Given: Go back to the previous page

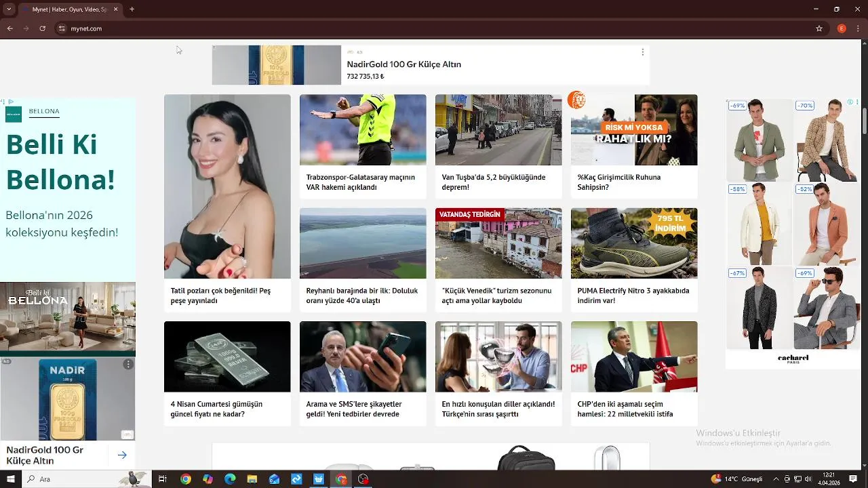Looking at the screenshot, I should pos(9,28).
